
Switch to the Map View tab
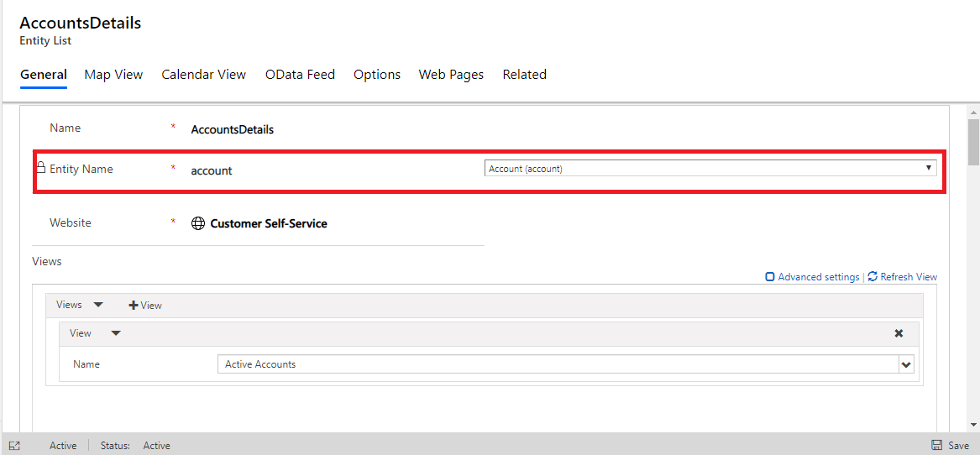click(x=113, y=75)
